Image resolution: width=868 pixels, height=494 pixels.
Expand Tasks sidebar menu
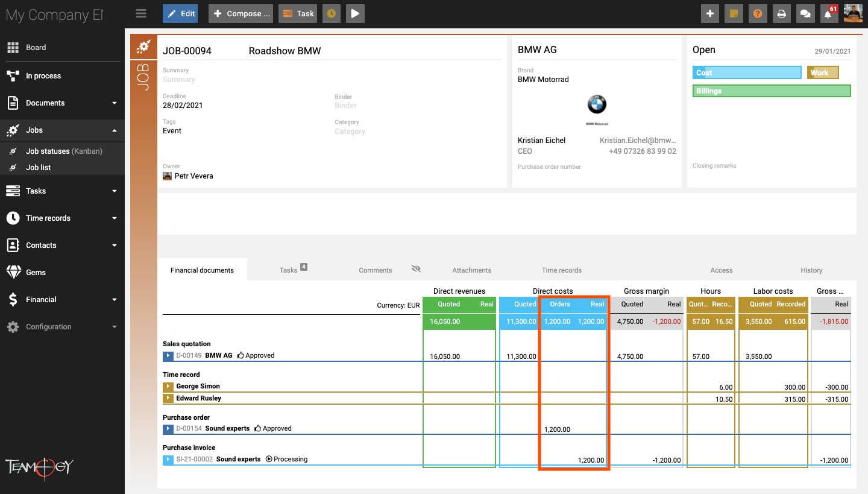click(x=62, y=191)
